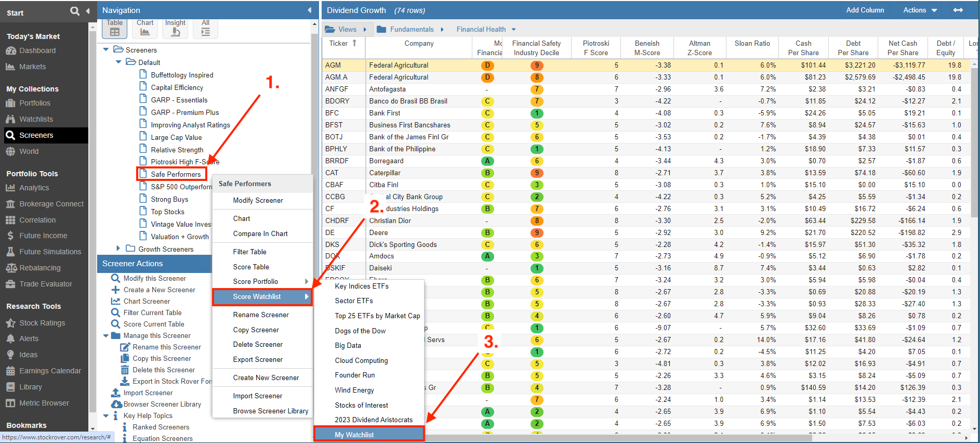Choose Compare In Chart from context menu
The height and width of the screenshot is (443, 980).
pyautogui.click(x=260, y=233)
